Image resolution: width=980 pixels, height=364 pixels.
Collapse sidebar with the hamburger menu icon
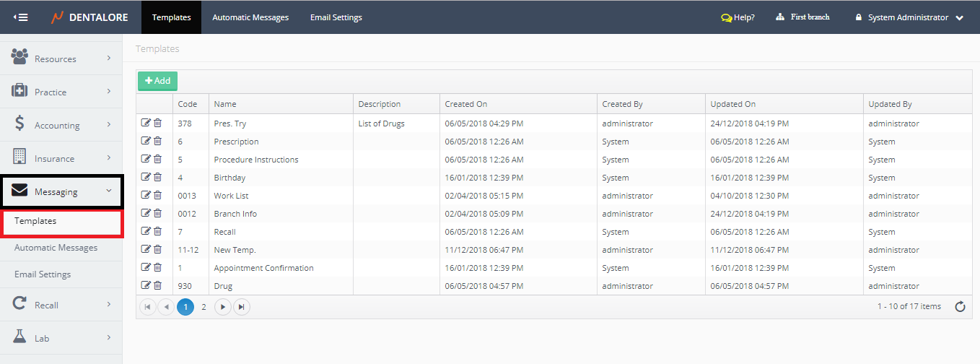click(21, 17)
